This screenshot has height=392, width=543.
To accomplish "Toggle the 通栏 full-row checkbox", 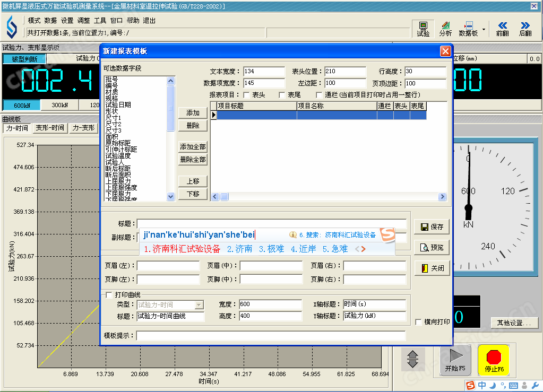I will click(320, 95).
